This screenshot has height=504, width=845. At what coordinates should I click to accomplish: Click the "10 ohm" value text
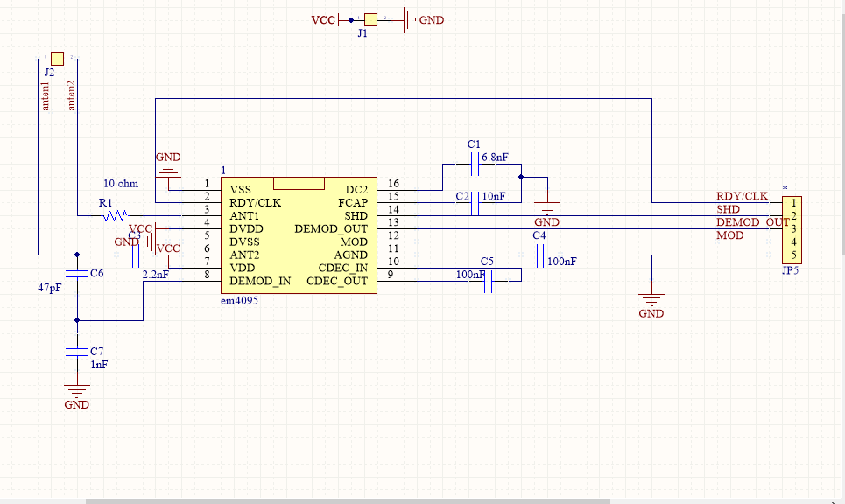tap(121, 184)
